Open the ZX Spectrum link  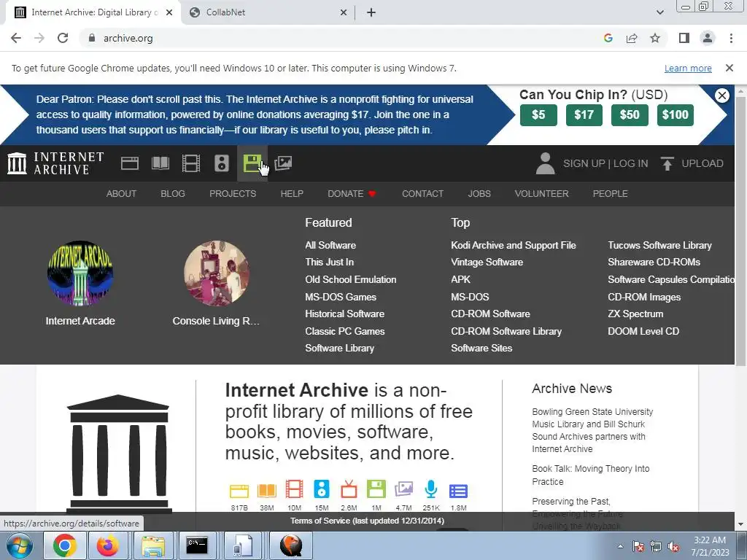pos(635,314)
